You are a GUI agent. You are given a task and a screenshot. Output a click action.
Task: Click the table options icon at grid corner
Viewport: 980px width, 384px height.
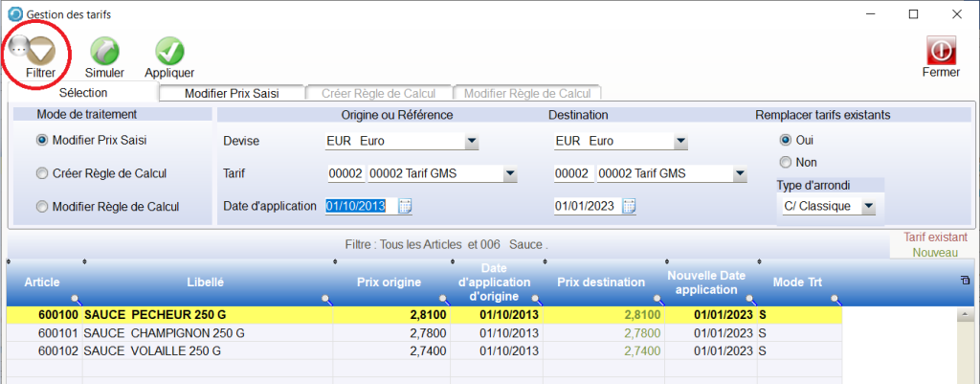tap(964, 280)
